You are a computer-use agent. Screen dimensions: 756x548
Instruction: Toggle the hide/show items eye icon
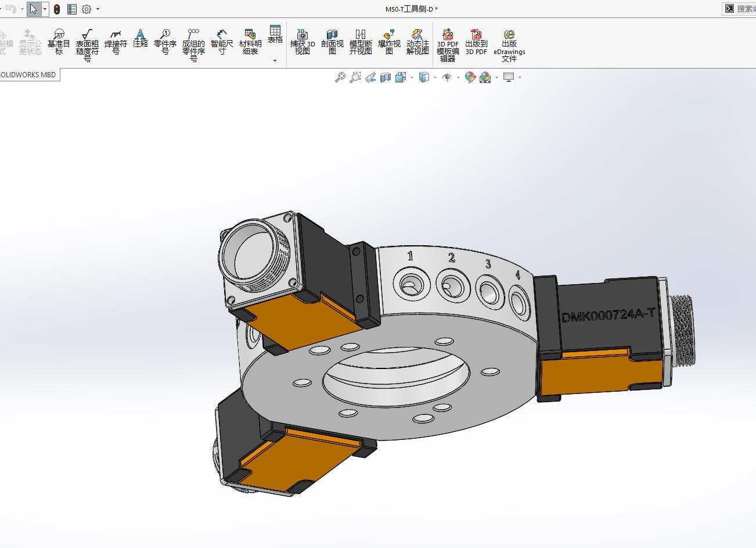(x=447, y=77)
